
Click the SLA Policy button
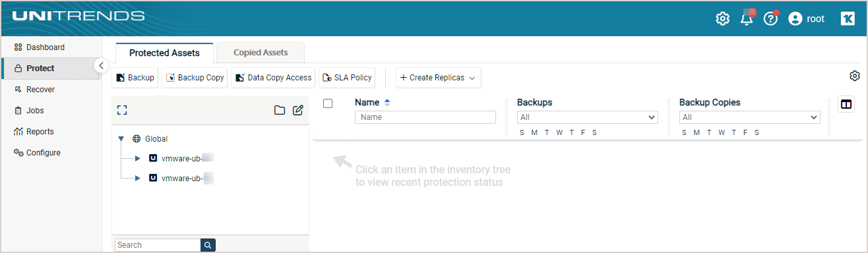coord(347,78)
